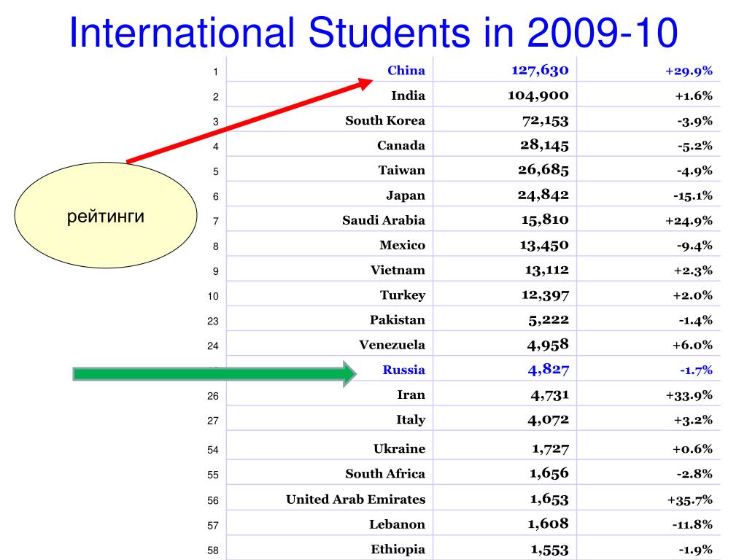Select the 'Lebanon' country cell
The height and width of the screenshot is (560, 747).
397,524
